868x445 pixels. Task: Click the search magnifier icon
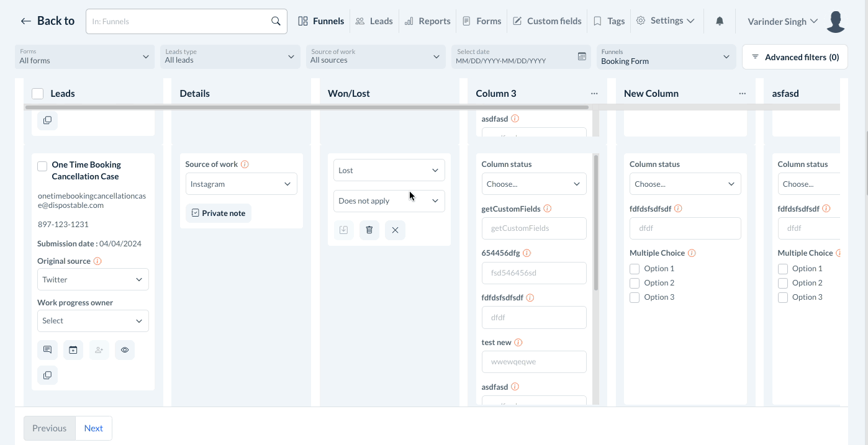point(276,21)
